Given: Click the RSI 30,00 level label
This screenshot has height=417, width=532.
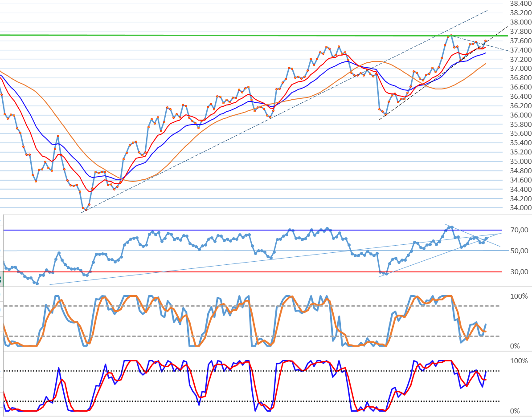Looking at the screenshot, I should pyautogui.click(x=520, y=272).
